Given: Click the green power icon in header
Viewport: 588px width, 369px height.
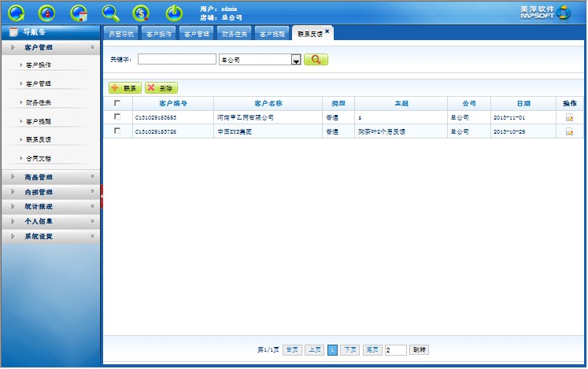Looking at the screenshot, I should pyautogui.click(x=173, y=13).
